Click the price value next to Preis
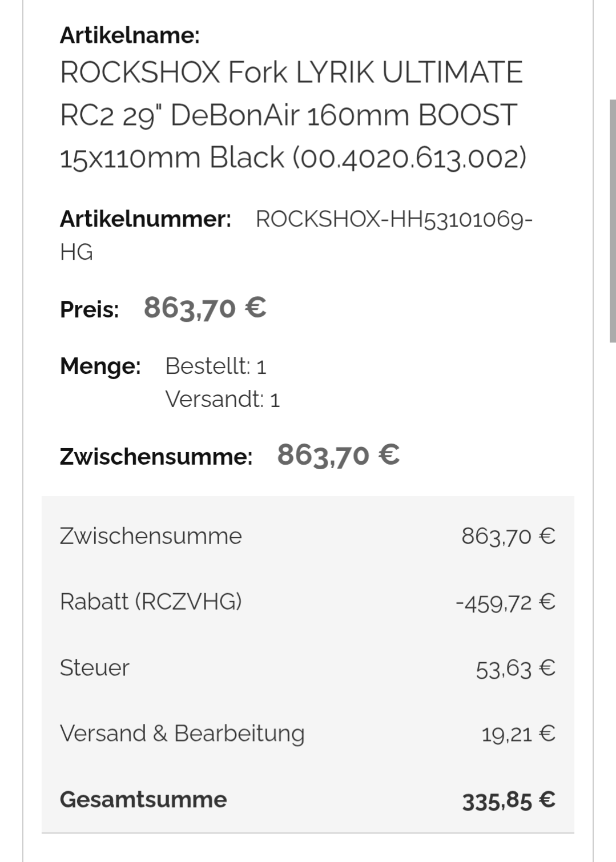Viewport: 616px width, 862px height. pos(205,308)
